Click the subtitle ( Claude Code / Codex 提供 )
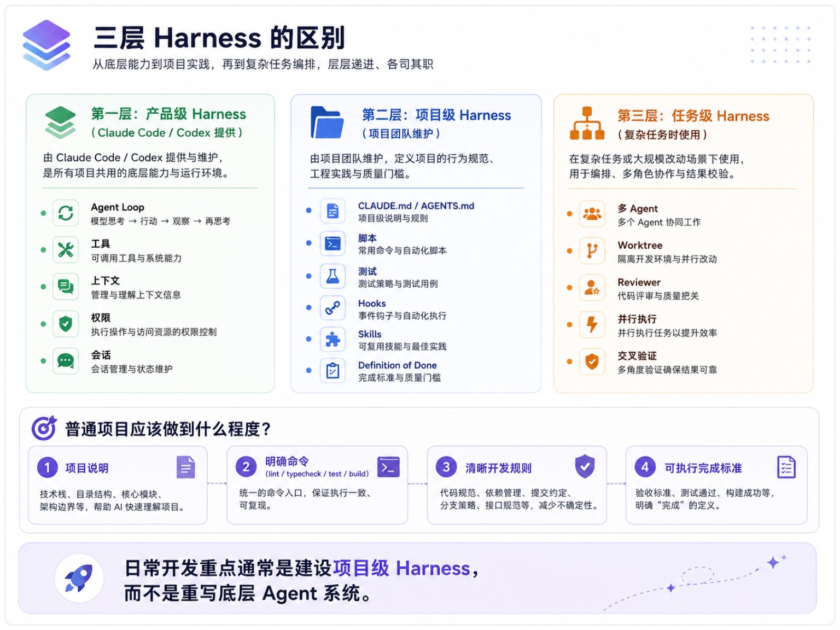Image resolution: width=840 pixels, height=630 pixels. coord(167,133)
